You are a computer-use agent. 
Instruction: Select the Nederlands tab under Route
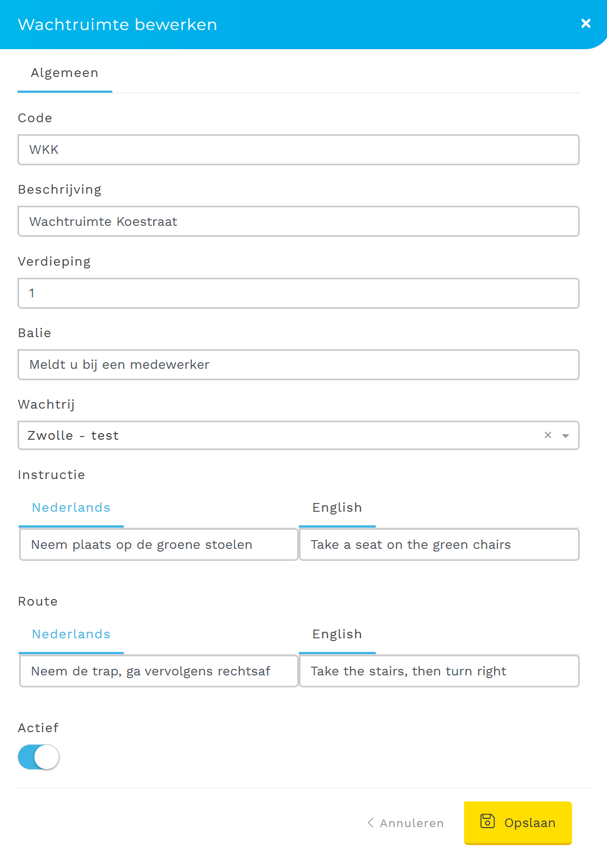(x=71, y=634)
